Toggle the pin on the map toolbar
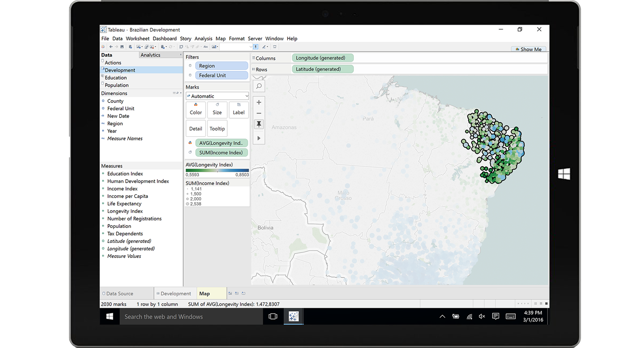The width and height of the screenshot is (644, 348). pyautogui.click(x=259, y=124)
